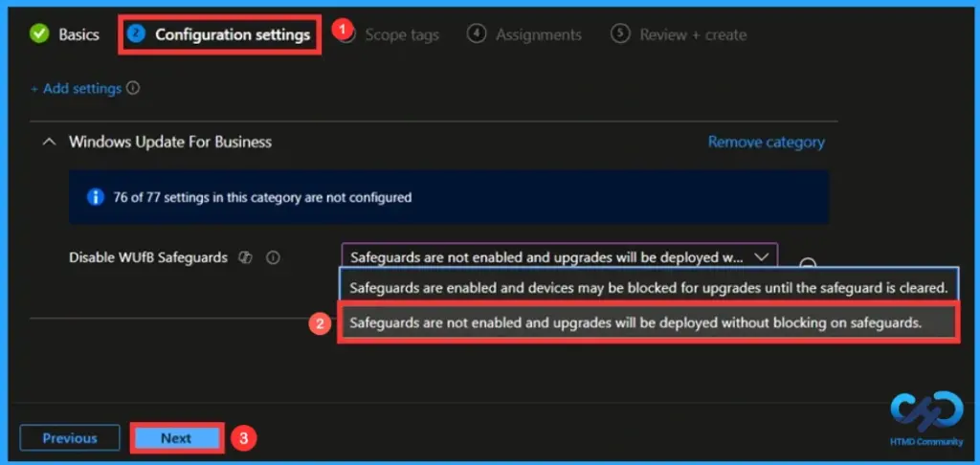Viewport: 980px width, 465px height.
Task: Open info tooltip for Disable WUfB Safeguards
Action: click(x=273, y=257)
